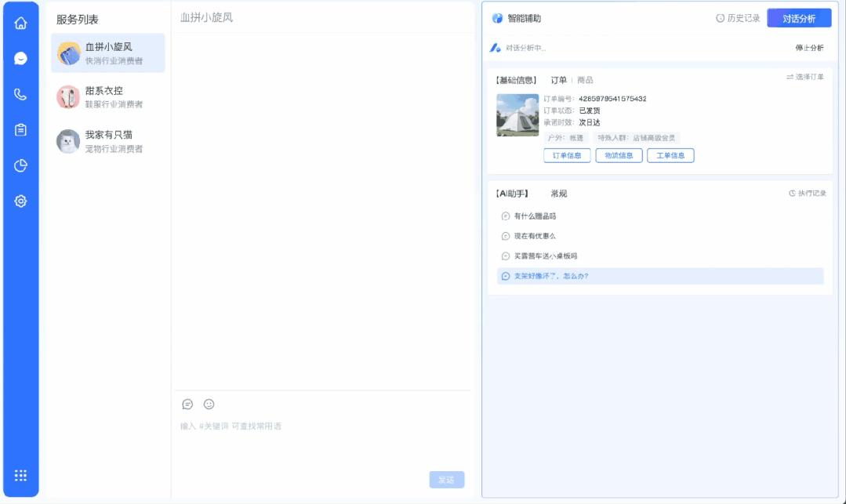Click message icon beside 现在有优惠么
Image resolution: width=846 pixels, height=504 pixels.
[x=506, y=237]
